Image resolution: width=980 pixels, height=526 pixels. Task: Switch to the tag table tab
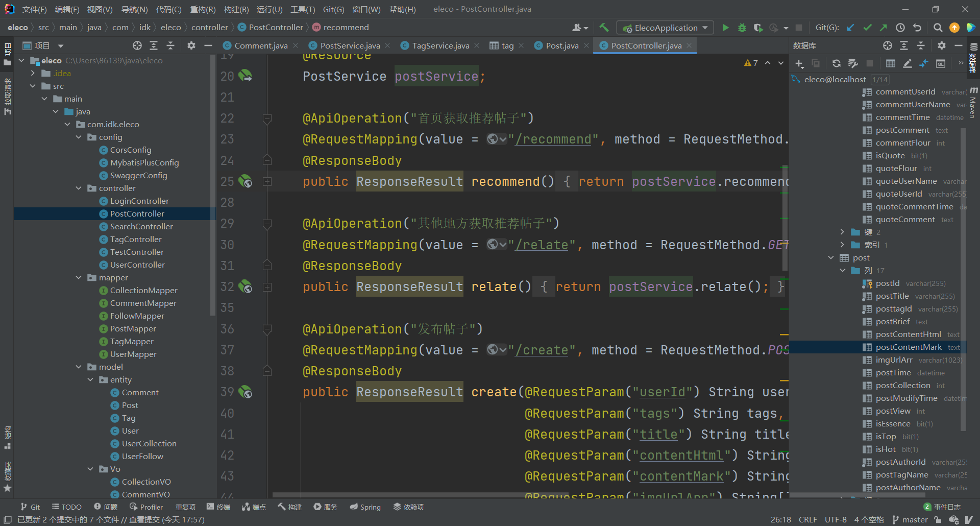click(x=507, y=45)
